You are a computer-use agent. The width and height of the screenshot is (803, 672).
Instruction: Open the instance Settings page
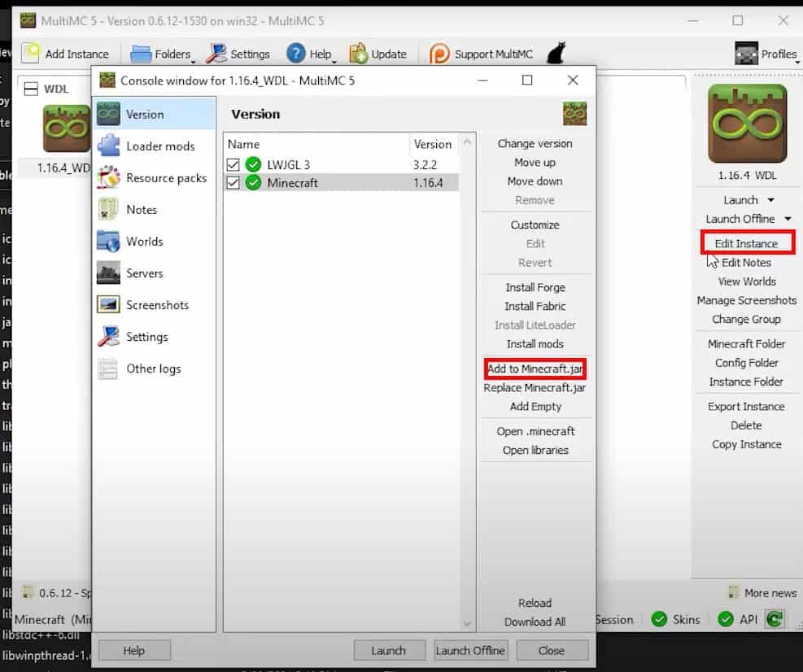pos(155,337)
